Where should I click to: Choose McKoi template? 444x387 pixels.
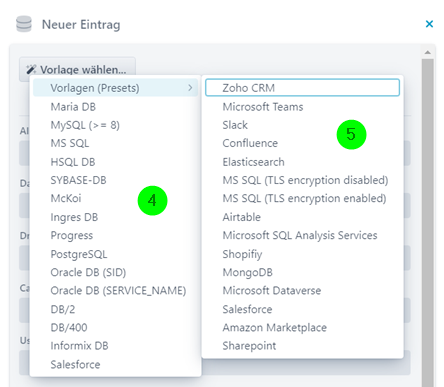[115, 198]
